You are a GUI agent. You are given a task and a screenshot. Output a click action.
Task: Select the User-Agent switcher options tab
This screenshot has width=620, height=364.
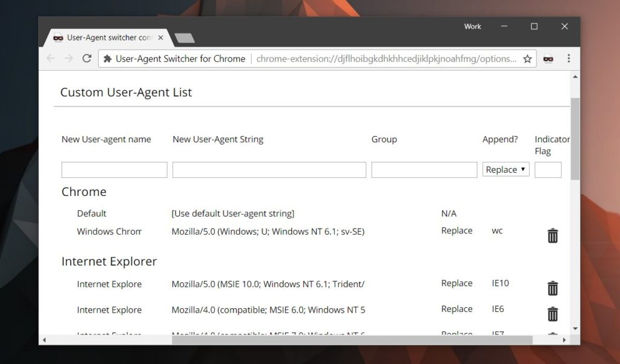click(x=103, y=37)
